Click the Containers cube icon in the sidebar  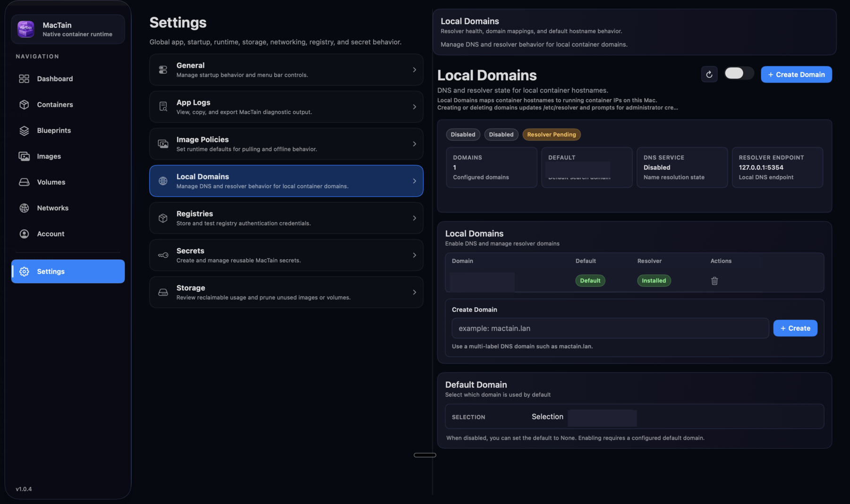(x=24, y=105)
